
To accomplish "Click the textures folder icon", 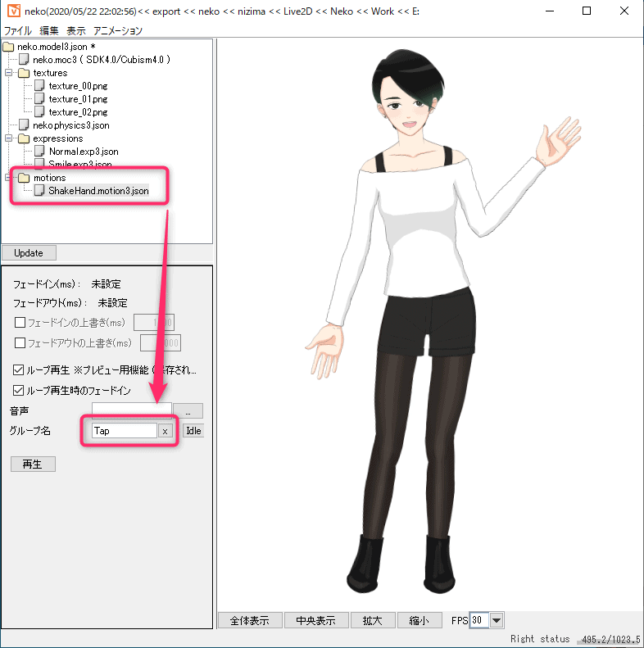I will (x=24, y=73).
